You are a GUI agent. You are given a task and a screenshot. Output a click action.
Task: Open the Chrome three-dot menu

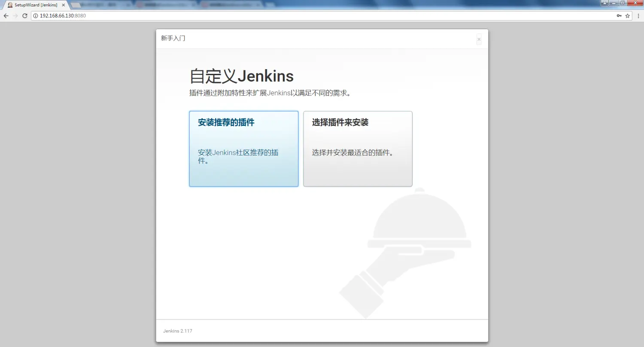pyautogui.click(x=638, y=15)
